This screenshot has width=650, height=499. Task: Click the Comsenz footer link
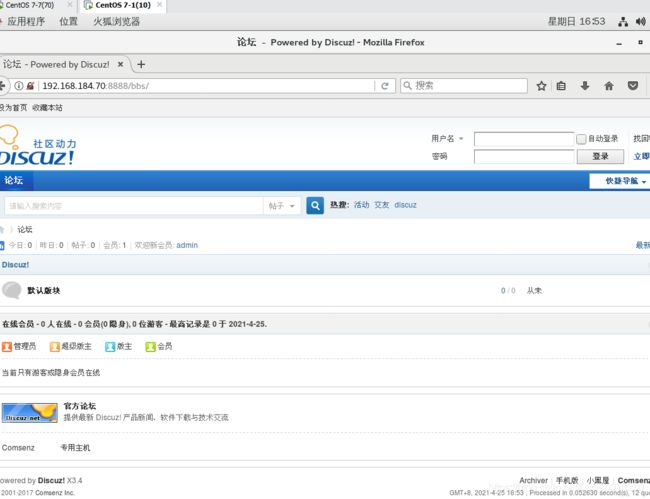point(18,448)
